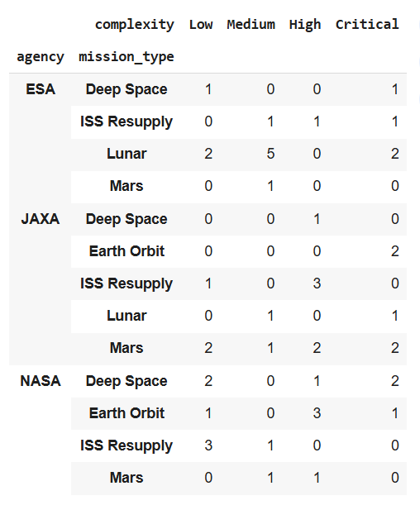
Task: Click the mission_type index header
Action: pyautogui.click(x=126, y=57)
